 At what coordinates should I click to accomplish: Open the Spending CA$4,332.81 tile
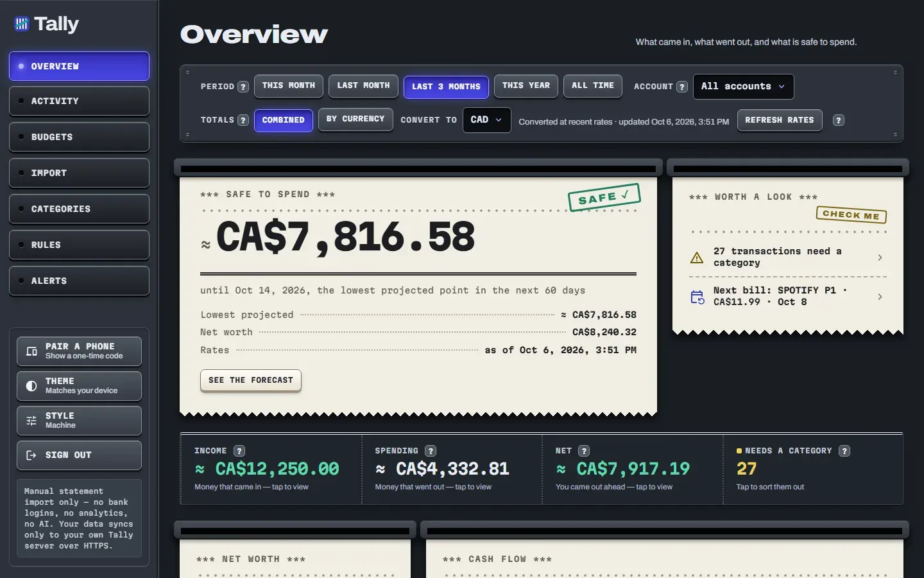(452, 470)
